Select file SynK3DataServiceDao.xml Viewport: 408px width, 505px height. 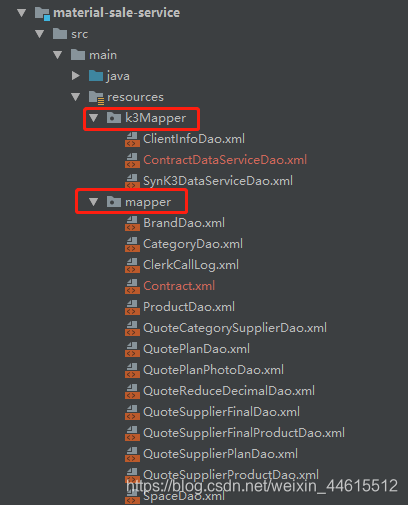pyautogui.click(x=218, y=181)
